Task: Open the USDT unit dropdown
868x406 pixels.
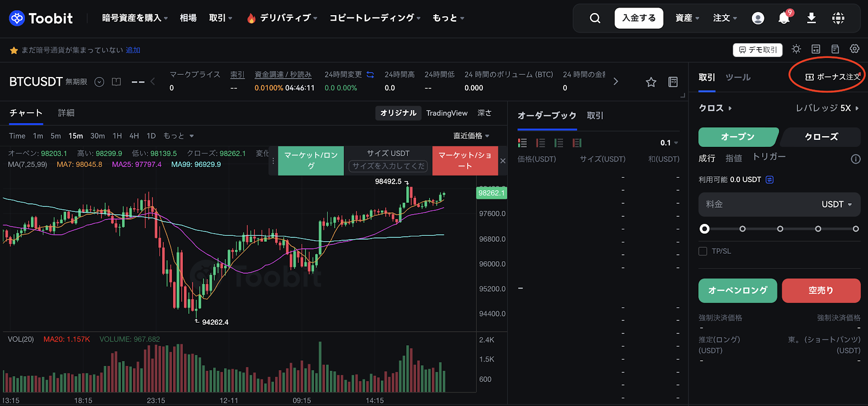Action: (837, 204)
